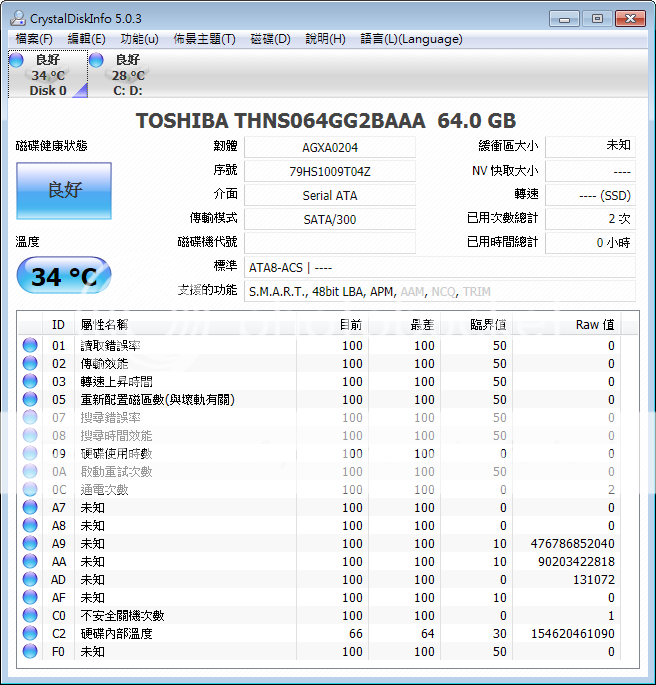Open the 說明(H) menu
656x685 pixels.
tap(325, 39)
